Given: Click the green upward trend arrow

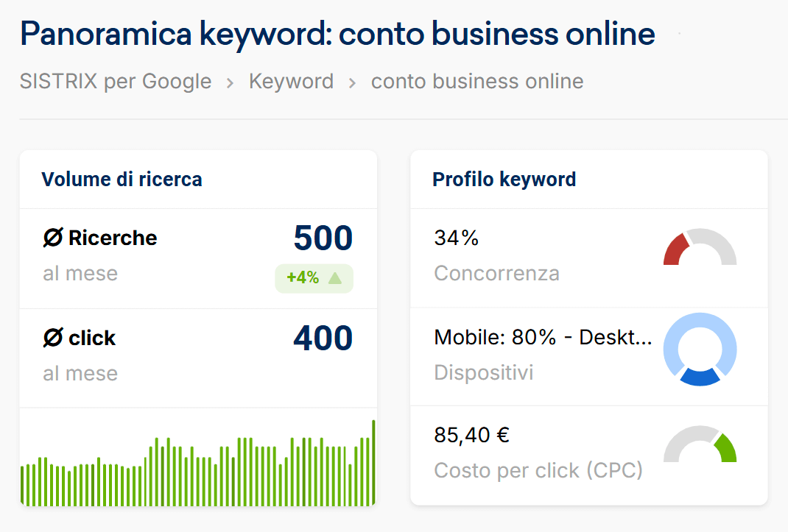Looking at the screenshot, I should tap(336, 278).
